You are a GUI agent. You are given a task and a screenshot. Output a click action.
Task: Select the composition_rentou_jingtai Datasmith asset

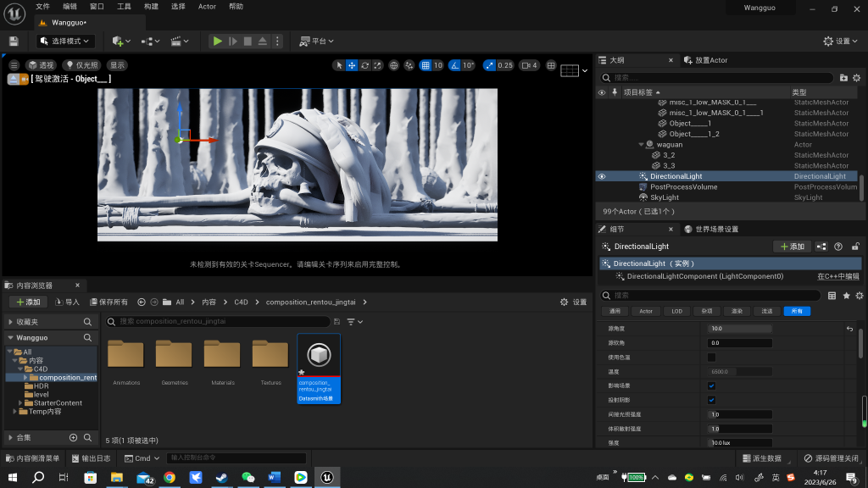[319, 369]
